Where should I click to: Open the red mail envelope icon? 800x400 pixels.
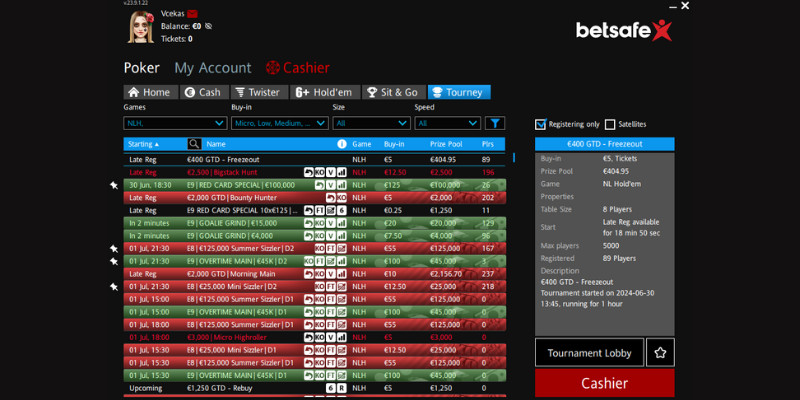tap(193, 13)
